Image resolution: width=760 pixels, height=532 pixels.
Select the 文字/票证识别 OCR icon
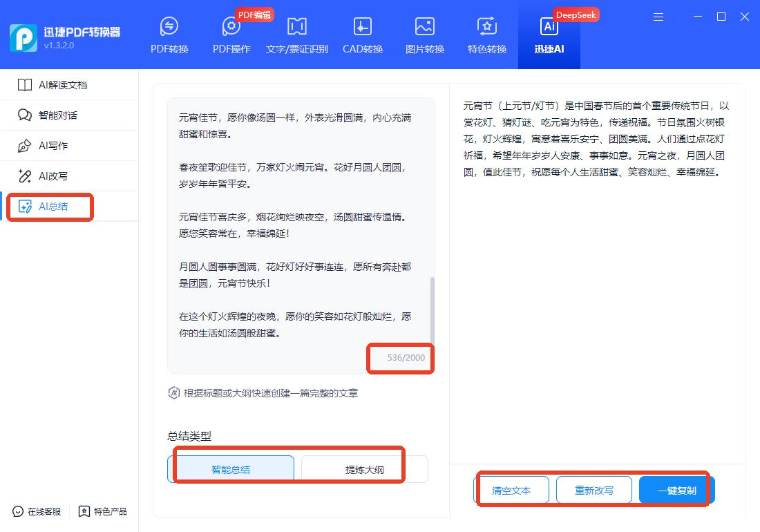(x=297, y=28)
